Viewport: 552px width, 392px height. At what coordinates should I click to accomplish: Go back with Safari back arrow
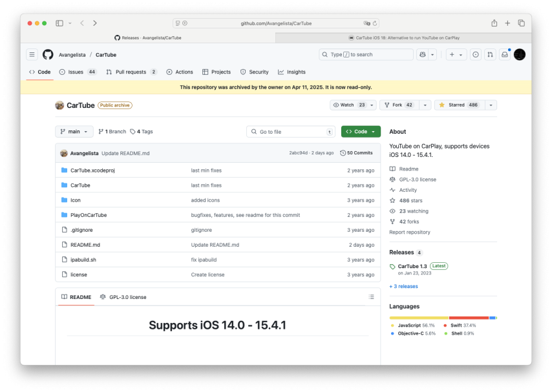pos(82,23)
